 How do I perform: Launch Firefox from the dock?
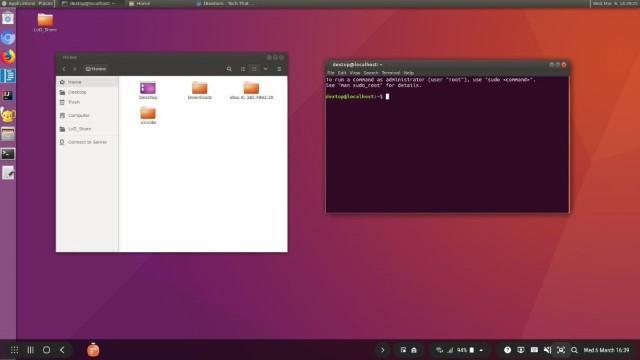click(x=8, y=57)
